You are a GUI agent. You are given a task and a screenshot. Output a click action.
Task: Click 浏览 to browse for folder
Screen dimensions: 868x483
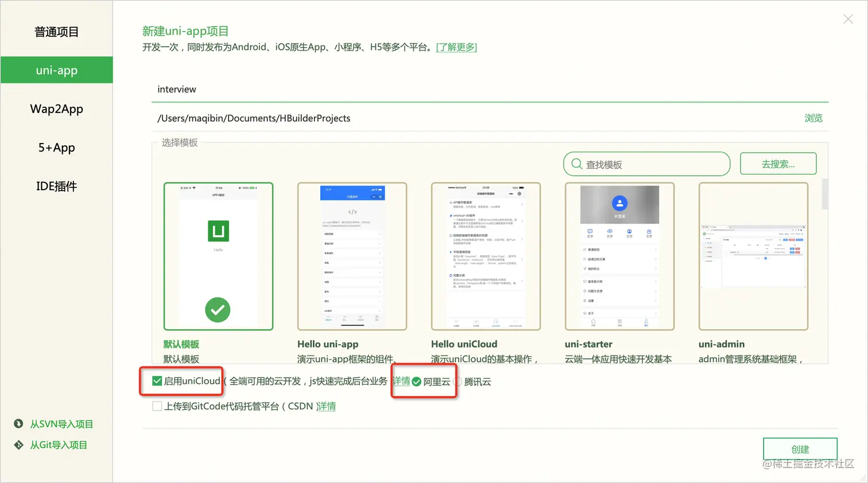[813, 118]
